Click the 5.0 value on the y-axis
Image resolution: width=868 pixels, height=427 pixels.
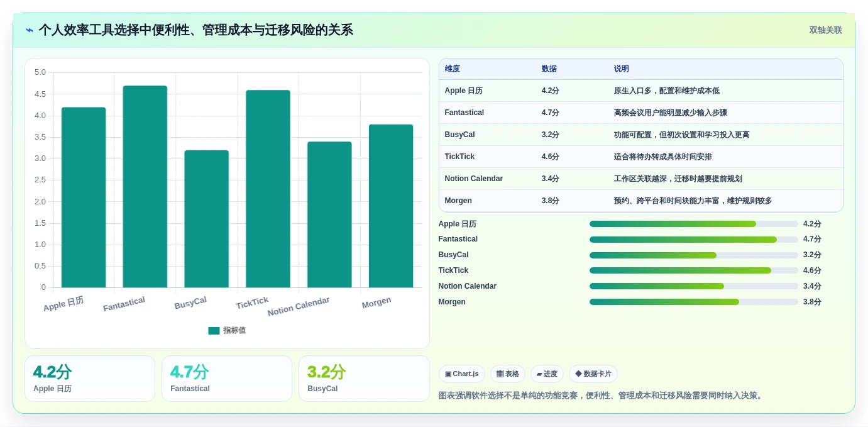40,72
